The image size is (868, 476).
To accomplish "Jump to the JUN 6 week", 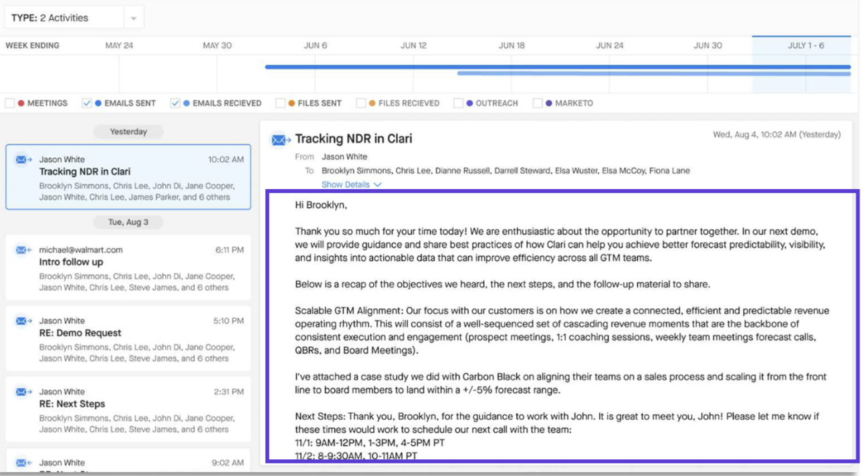I will click(316, 45).
